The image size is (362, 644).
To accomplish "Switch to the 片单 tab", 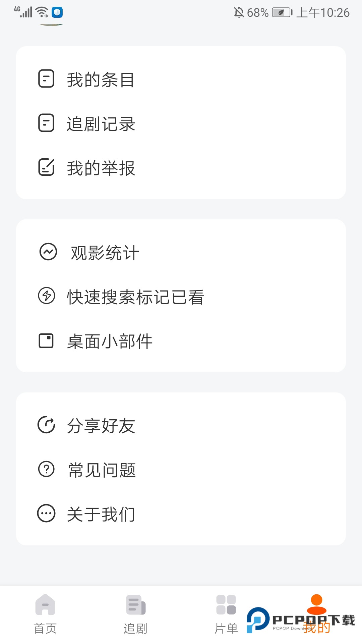I will (x=226, y=614).
